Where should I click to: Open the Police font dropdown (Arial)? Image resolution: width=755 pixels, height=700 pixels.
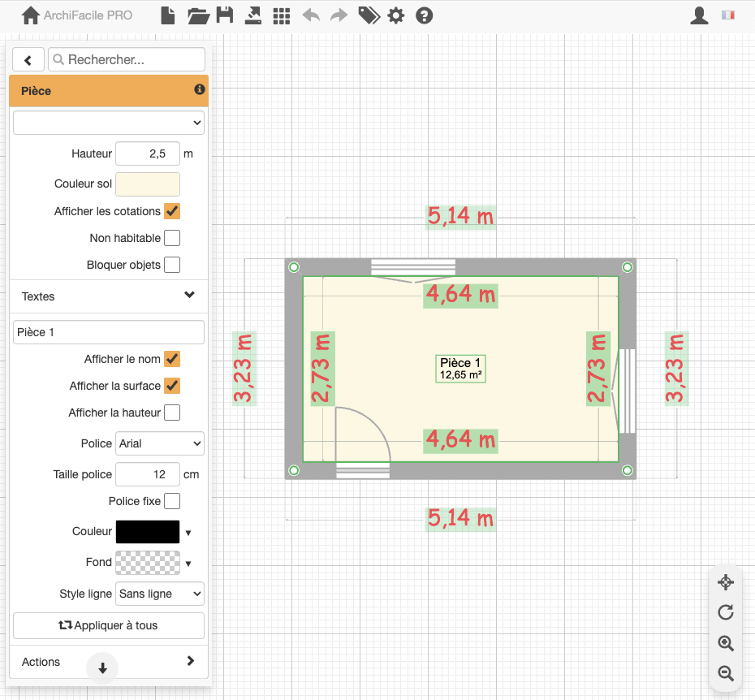[x=160, y=443]
